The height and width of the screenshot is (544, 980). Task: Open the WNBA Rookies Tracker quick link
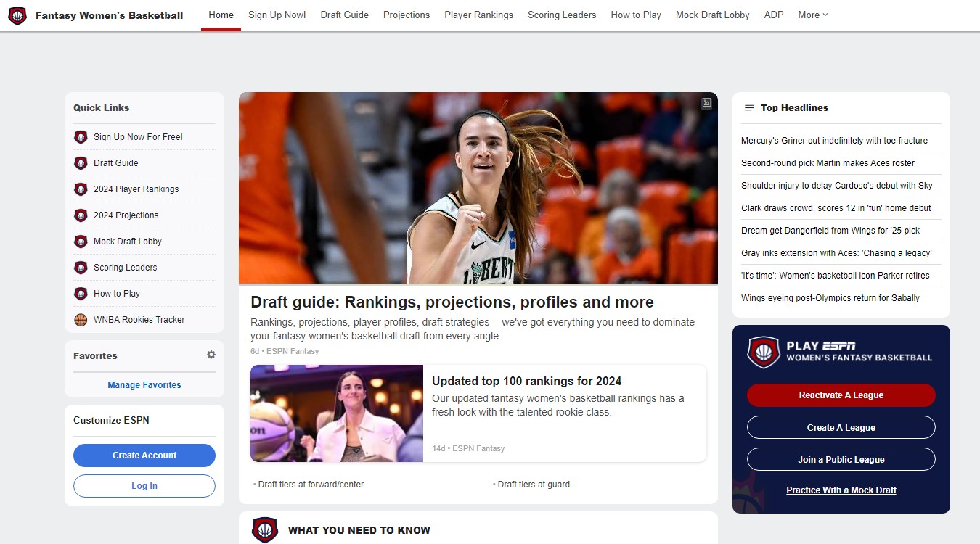click(139, 320)
